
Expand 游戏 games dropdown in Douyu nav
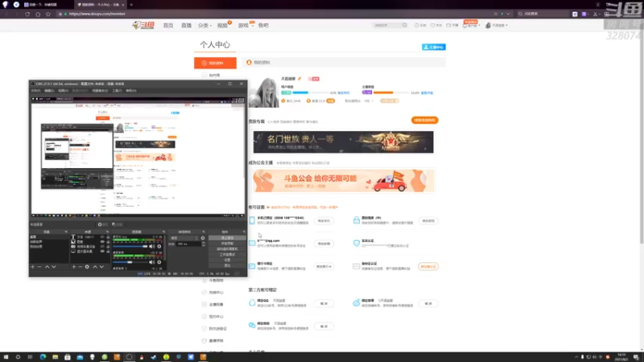click(x=246, y=26)
